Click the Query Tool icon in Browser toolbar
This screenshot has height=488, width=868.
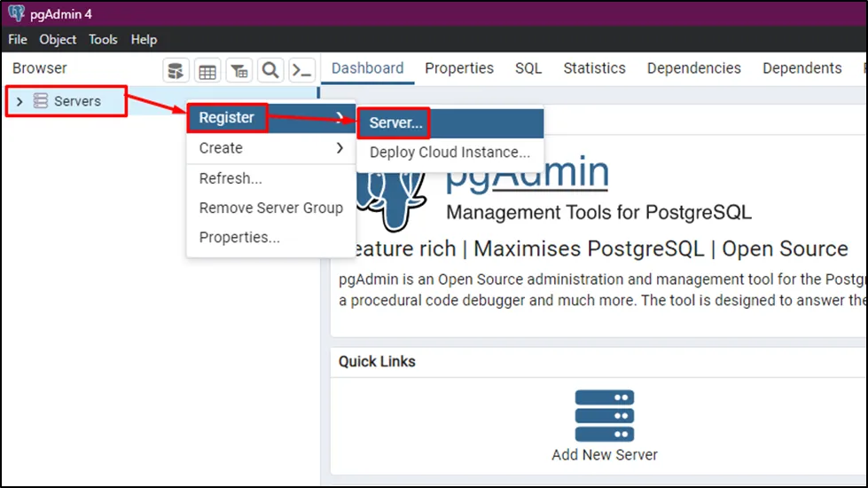click(x=176, y=71)
